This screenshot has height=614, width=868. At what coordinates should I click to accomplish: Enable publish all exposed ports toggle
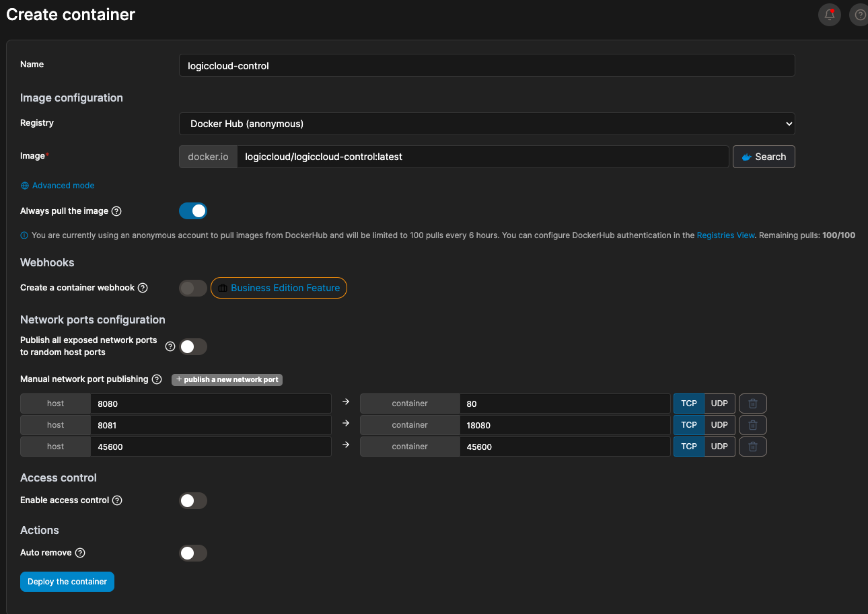[193, 347]
